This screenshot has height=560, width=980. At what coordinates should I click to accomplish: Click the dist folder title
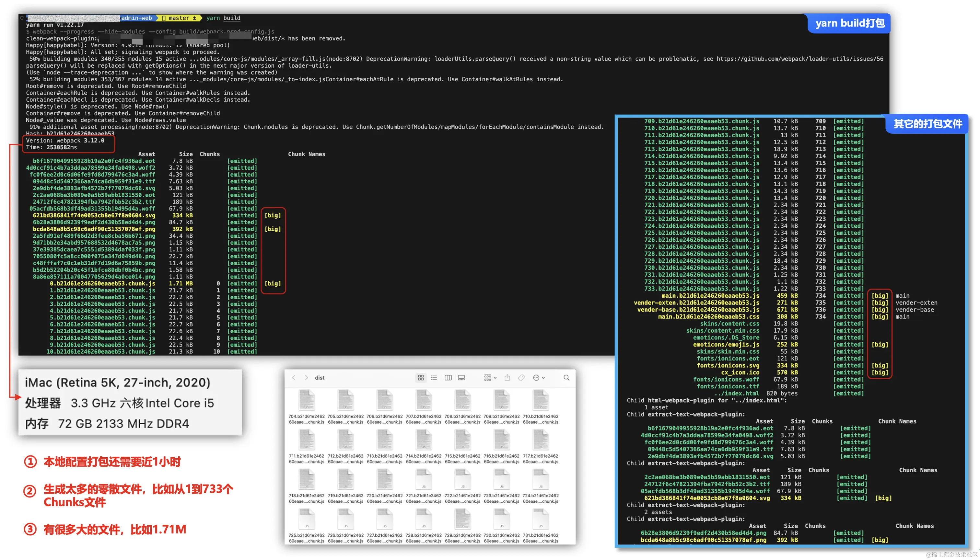pyautogui.click(x=320, y=378)
